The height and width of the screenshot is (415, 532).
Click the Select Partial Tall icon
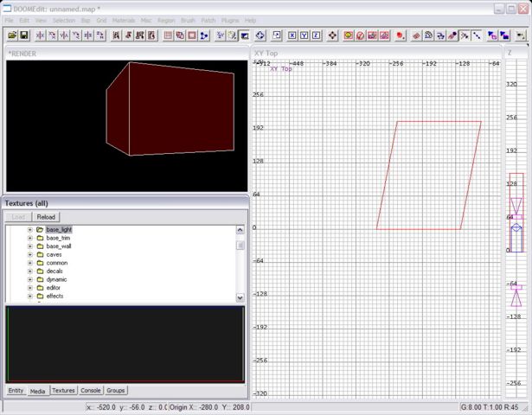tap(140, 35)
